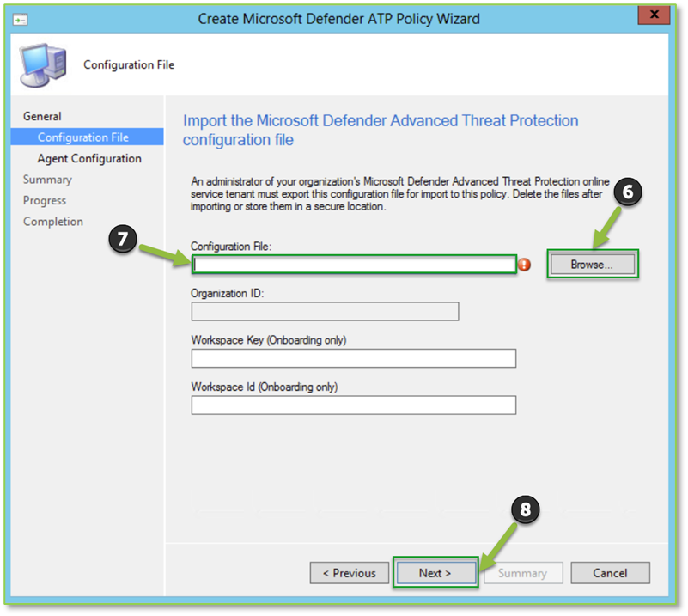Open the Agent Configuration step
This screenshot has width=688, height=616.
pos(91,158)
